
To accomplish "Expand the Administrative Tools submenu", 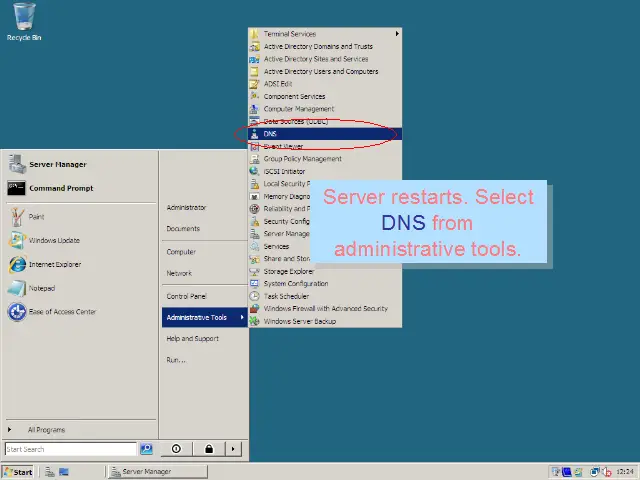I will point(205,318).
